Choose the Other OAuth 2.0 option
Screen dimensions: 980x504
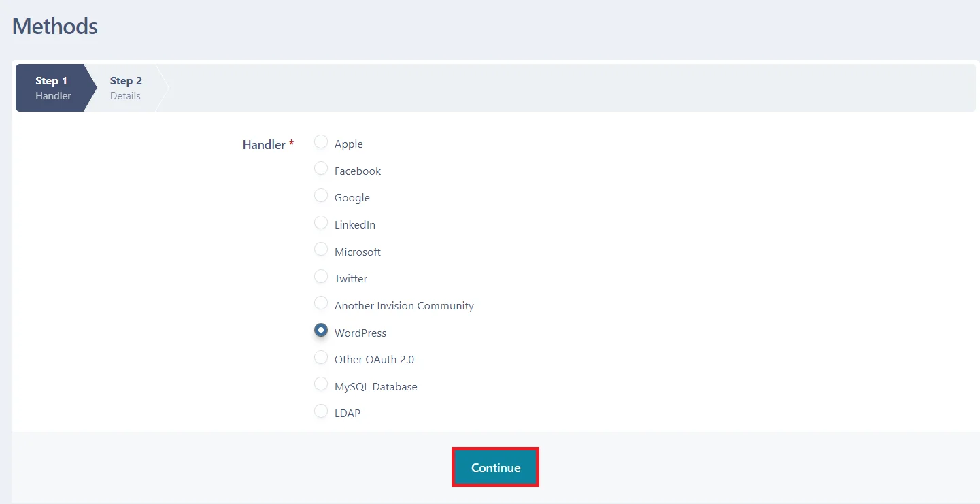pyautogui.click(x=321, y=357)
